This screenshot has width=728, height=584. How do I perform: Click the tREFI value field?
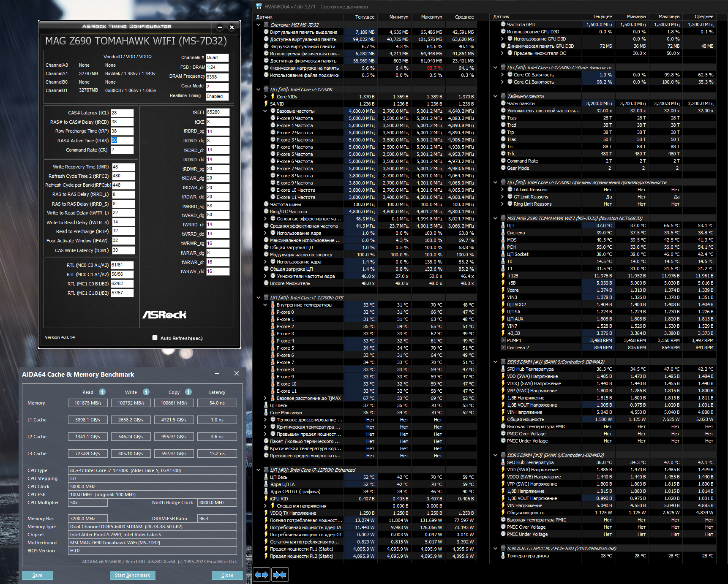(218, 112)
